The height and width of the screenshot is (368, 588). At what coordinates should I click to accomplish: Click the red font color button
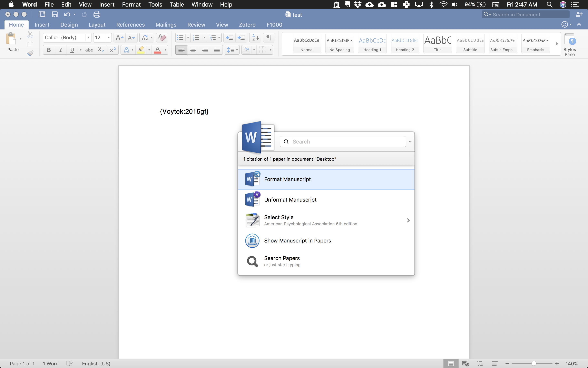tap(158, 50)
